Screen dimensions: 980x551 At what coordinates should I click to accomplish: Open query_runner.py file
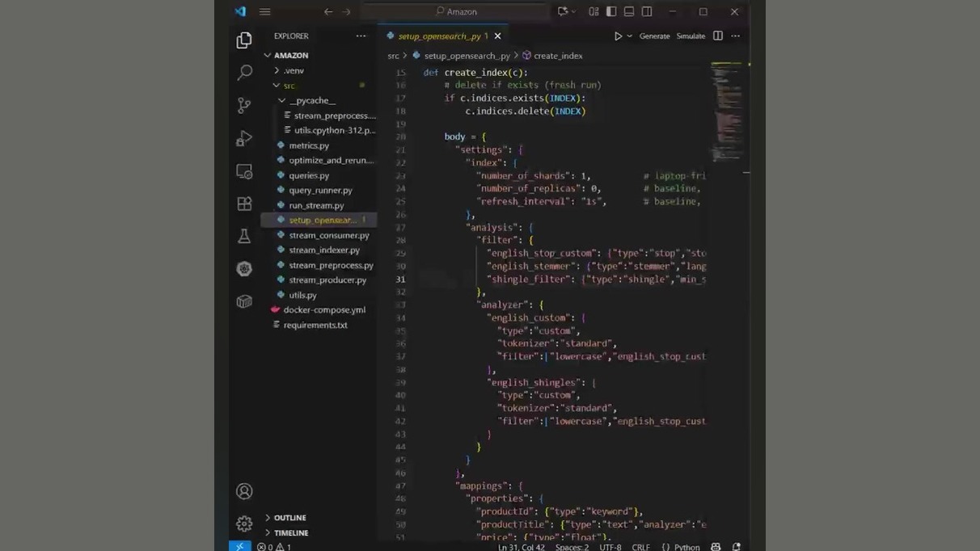pyautogui.click(x=320, y=190)
